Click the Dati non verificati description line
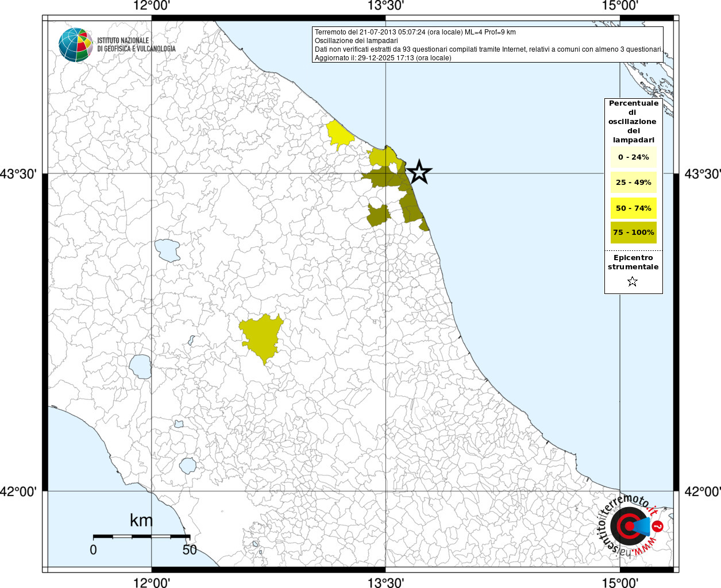The width and height of the screenshot is (721, 588). 488,49
